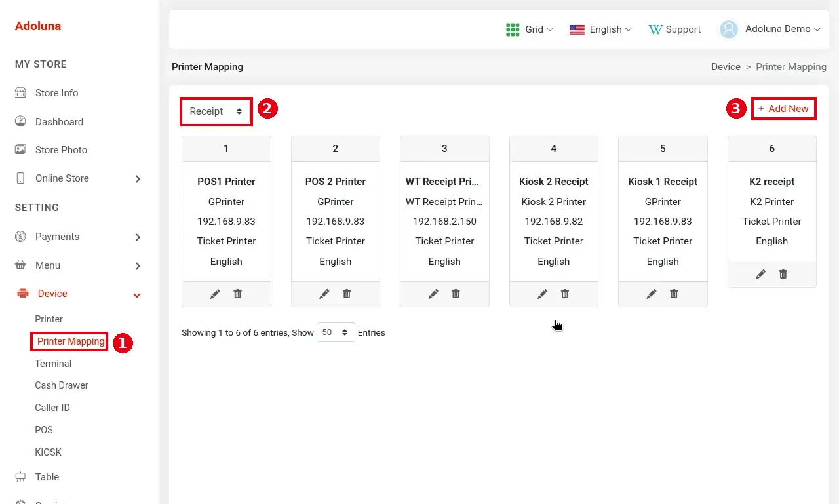This screenshot has width=839, height=504.
Task: Delete the POS 2 Printer card
Action: coord(347,294)
